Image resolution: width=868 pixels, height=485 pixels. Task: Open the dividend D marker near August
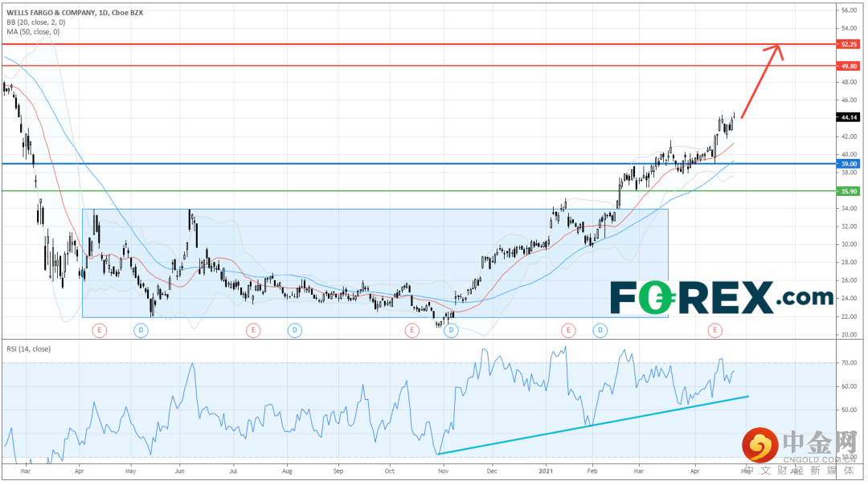click(x=294, y=331)
